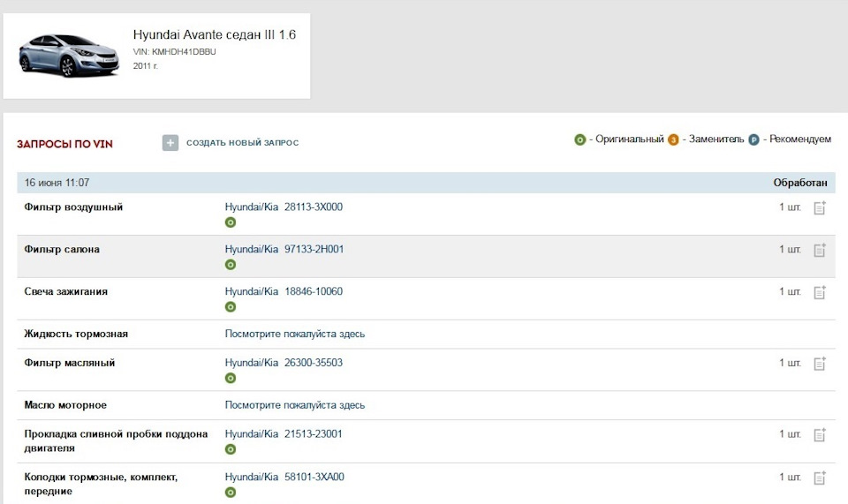Click the 'Hyundai Avante седан III 1.6' title
Screen dimensions: 848x504
(214, 34)
